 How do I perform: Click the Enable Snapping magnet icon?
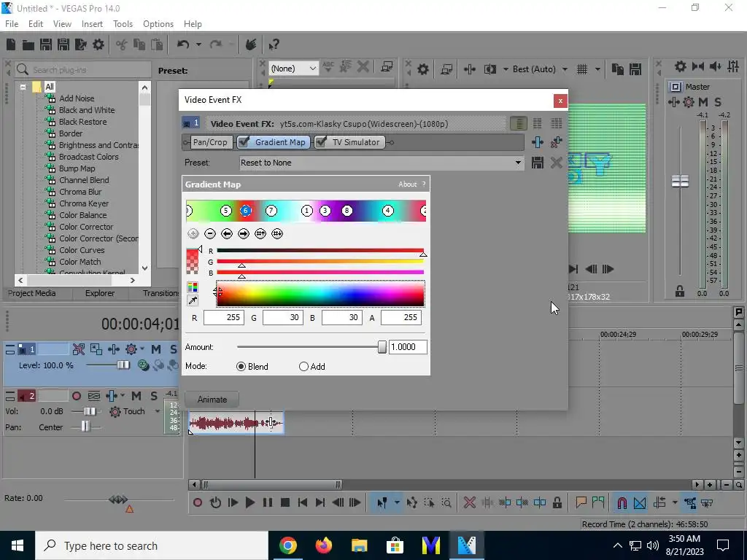point(622,503)
